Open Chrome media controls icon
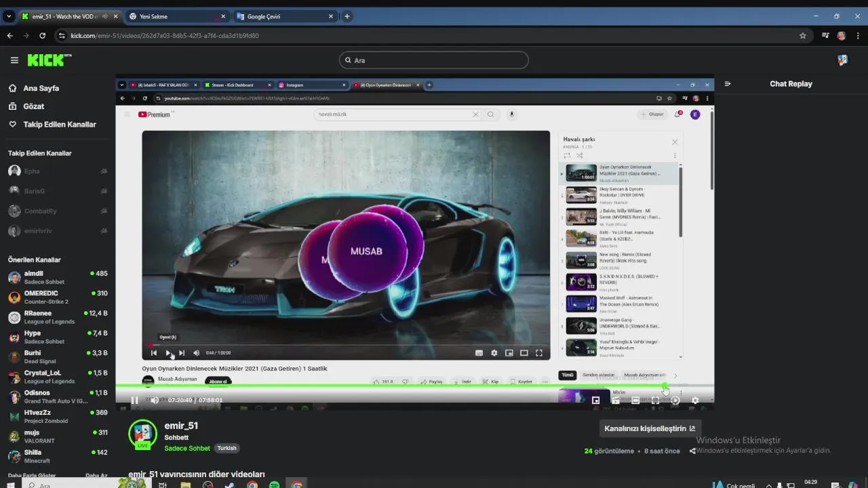This screenshot has width=868, height=488. [825, 35]
